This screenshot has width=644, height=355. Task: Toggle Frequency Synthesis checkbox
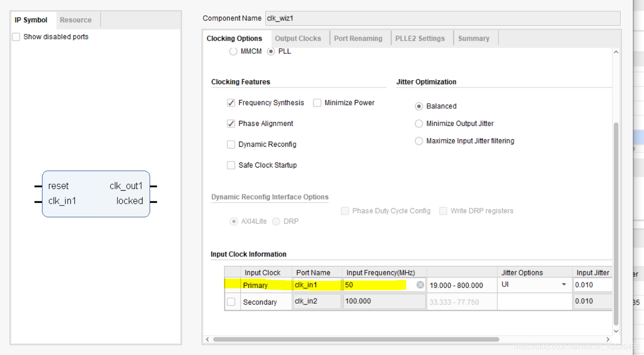pyautogui.click(x=231, y=103)
